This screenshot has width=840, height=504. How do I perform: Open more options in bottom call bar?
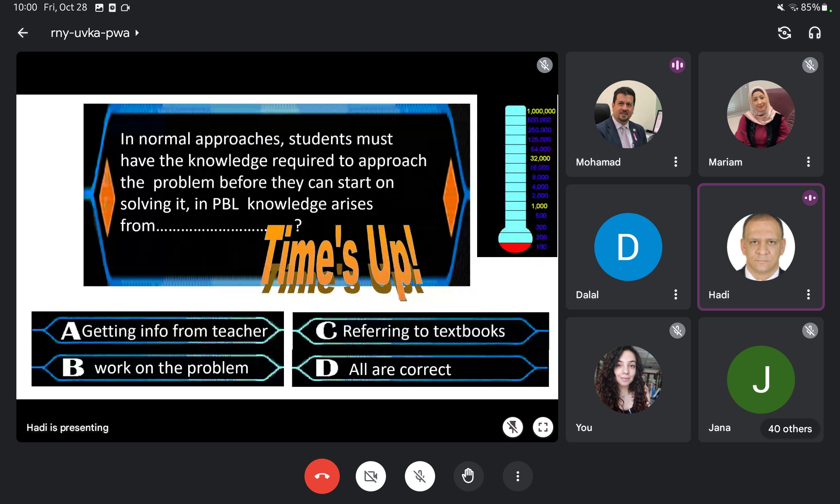click(517, 476)
